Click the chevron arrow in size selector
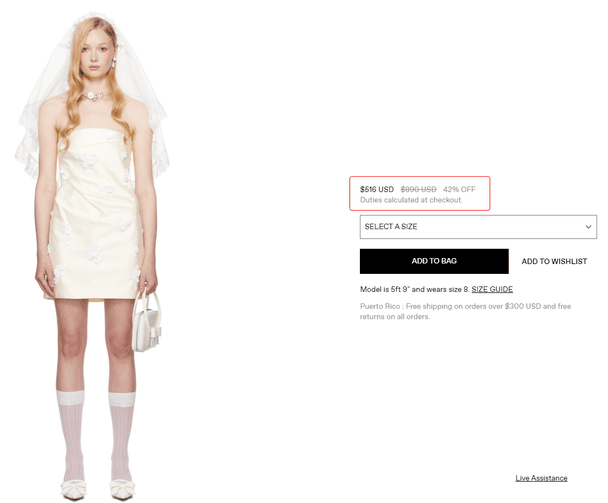The image size is (608, 503). 588,227
